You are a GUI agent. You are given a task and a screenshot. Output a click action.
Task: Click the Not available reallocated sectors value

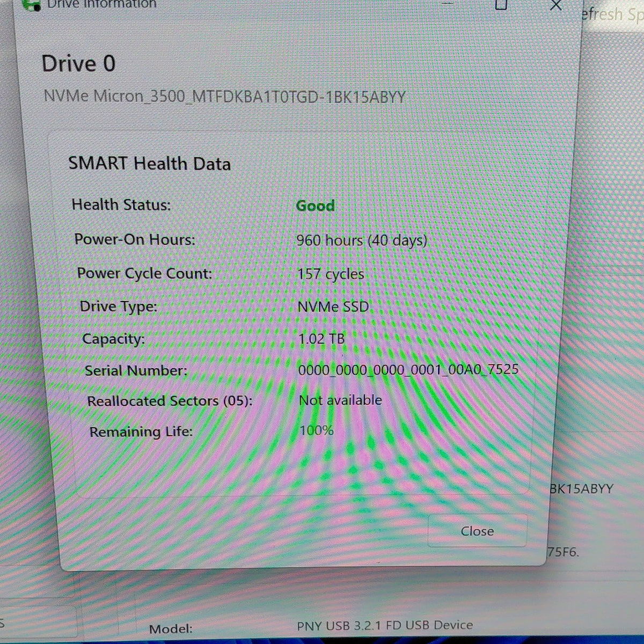(x=340, y=400)
